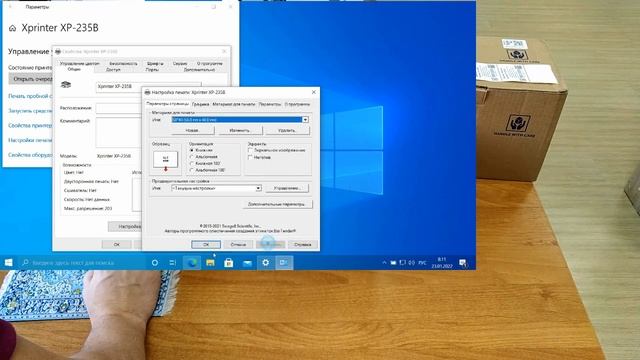Select the Книжная 180° orientation option
The height and width of the screenshot is (360, 640).
point(192,163)
